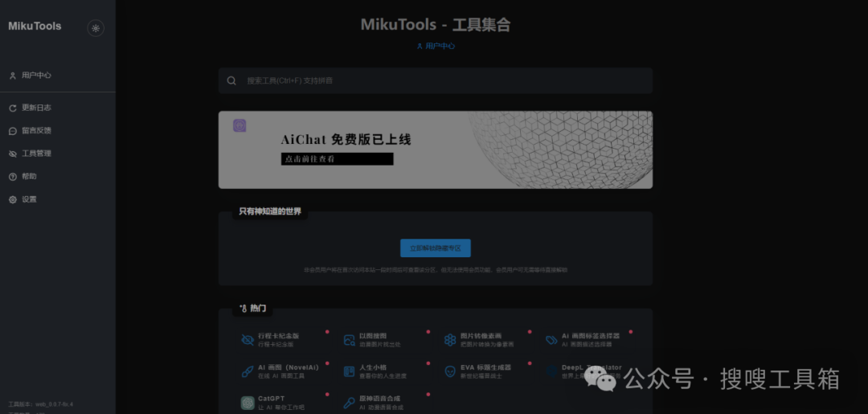This screenshot has height=414, width=868.
Task: Click the 立即解锁隐藏专区 button
Action: [x=436, y=248]
